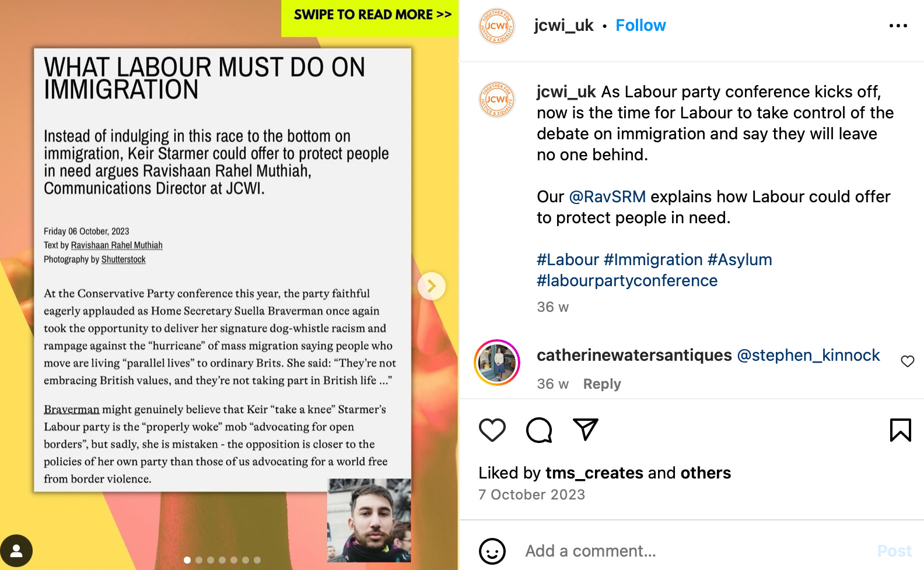
Task: Save post with bookmark icon
Action: point(900,430)
